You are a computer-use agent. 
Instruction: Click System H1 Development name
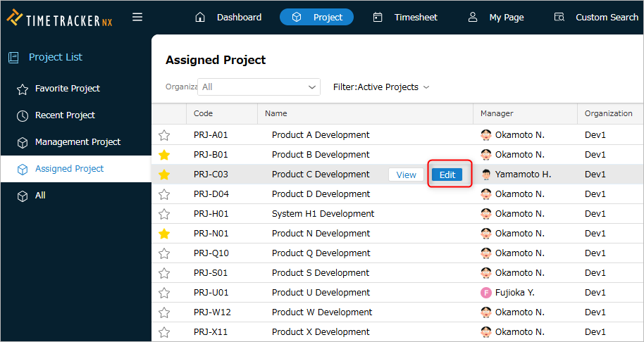tap(323, 214)
